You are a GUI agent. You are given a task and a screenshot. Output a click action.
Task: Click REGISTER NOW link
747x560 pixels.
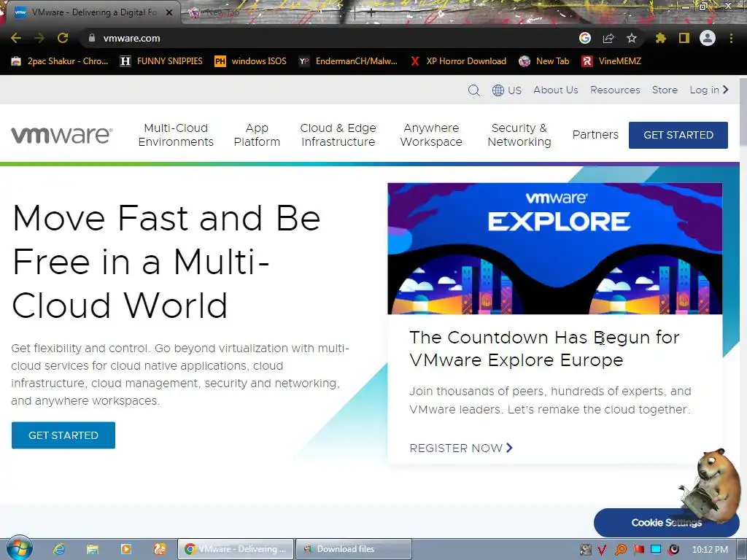(461, 448)
